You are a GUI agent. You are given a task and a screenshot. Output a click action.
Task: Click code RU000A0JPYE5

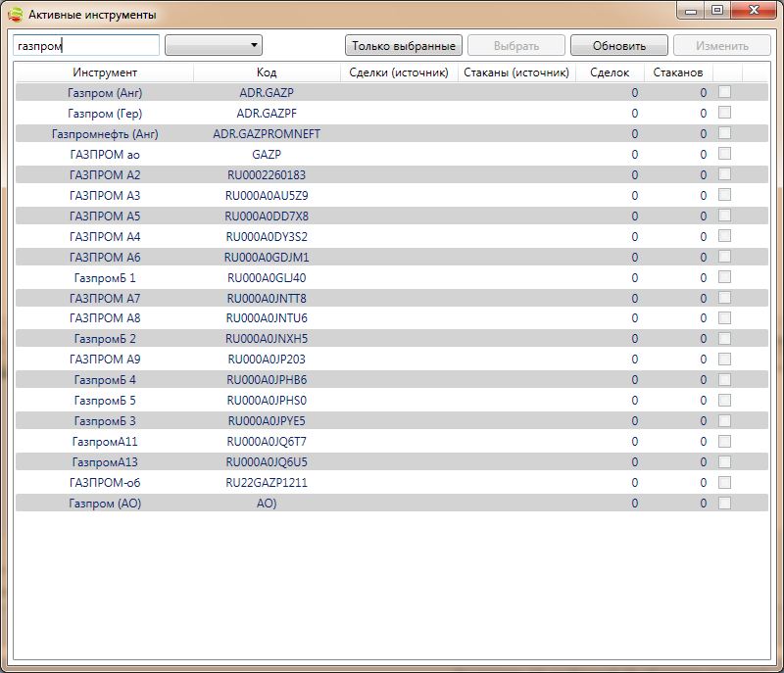coord(267,420)
